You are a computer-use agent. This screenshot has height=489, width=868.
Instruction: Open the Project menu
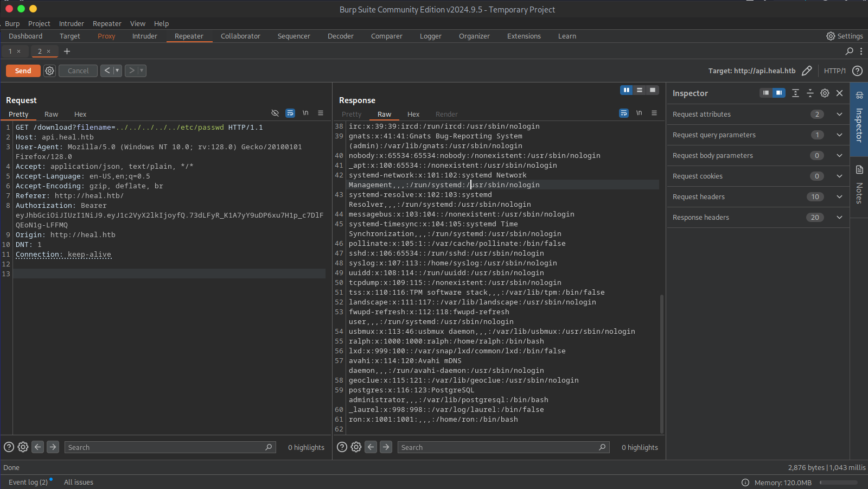(39, 23)
